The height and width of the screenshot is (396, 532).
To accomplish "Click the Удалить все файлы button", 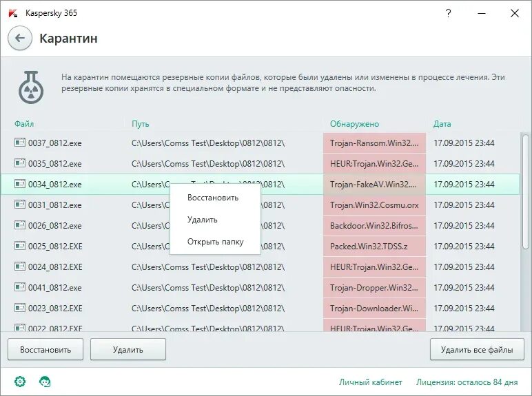I will click(477, 350).
